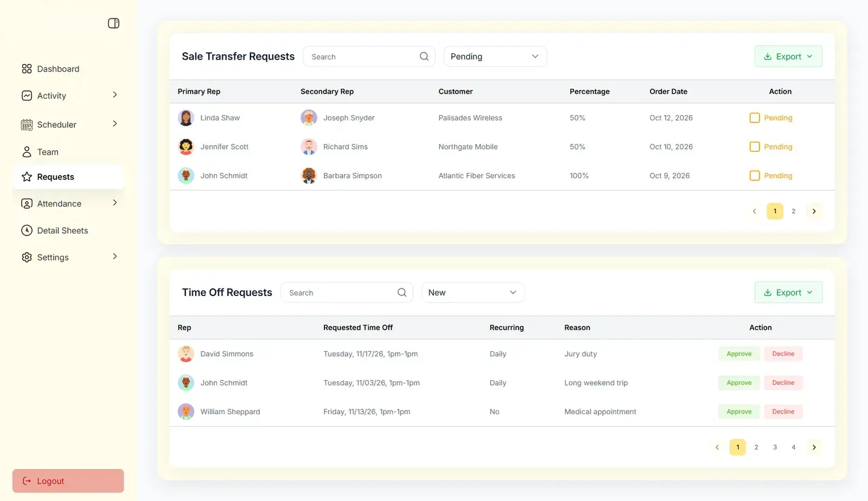Approve David Simmons' time off request

[x=739, y=354]
